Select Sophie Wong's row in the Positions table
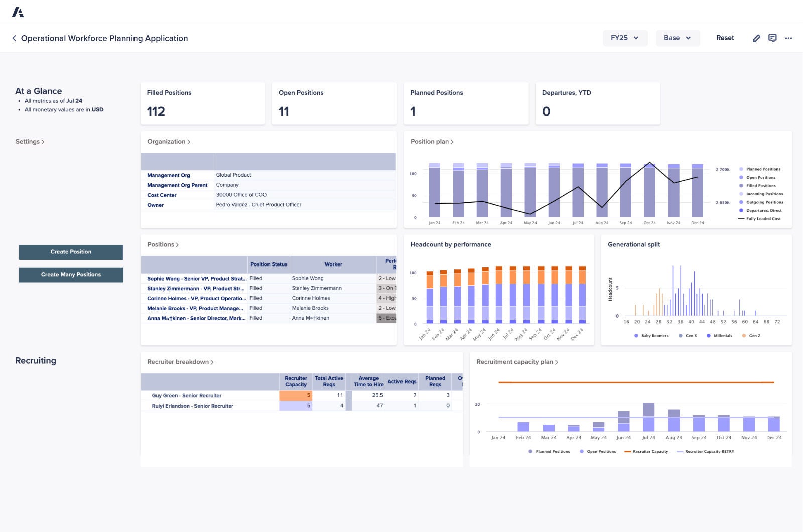This screenshot has height=532, width=803. click(195, 278)
